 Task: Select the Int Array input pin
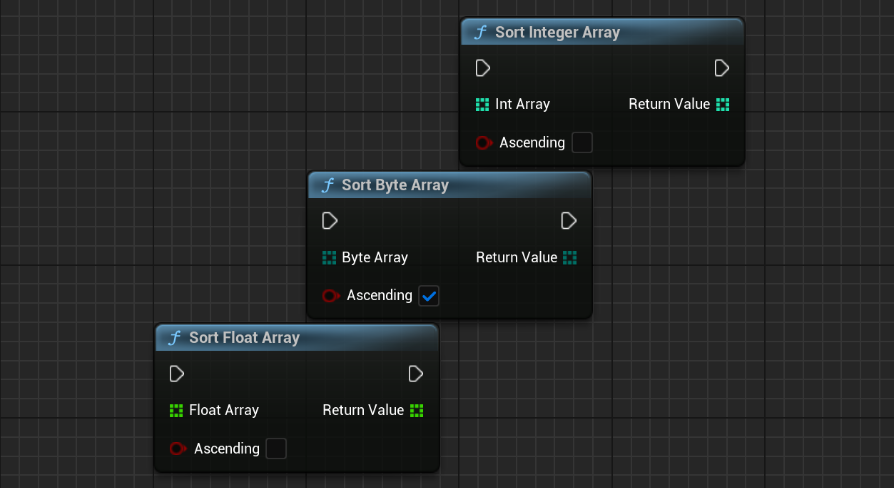[482, 104]
